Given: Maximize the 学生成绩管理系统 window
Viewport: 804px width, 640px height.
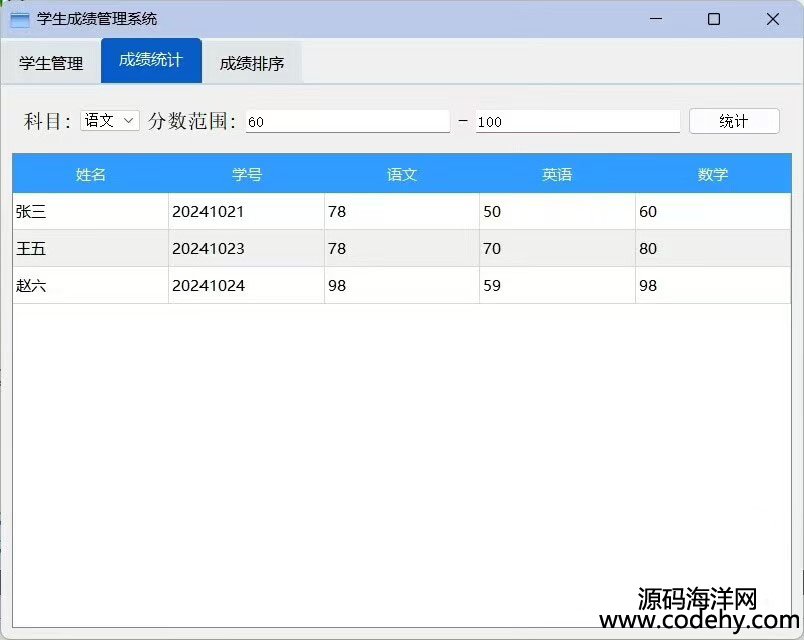Looking at the screenshot, I should coord(714,19).
